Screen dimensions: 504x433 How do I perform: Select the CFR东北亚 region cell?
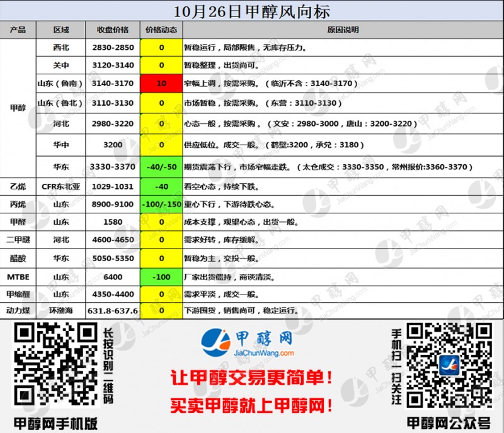[x=61, y=187]
